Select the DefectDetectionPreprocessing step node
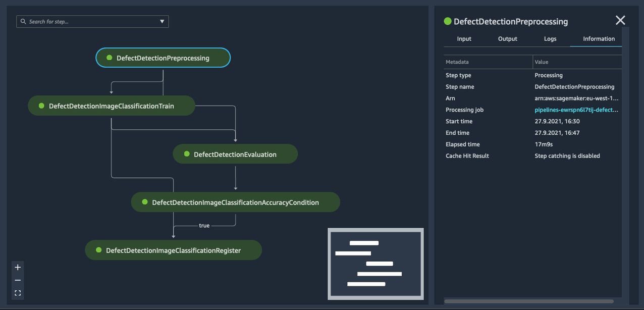 pyautogui.click(x=163, y=58)
